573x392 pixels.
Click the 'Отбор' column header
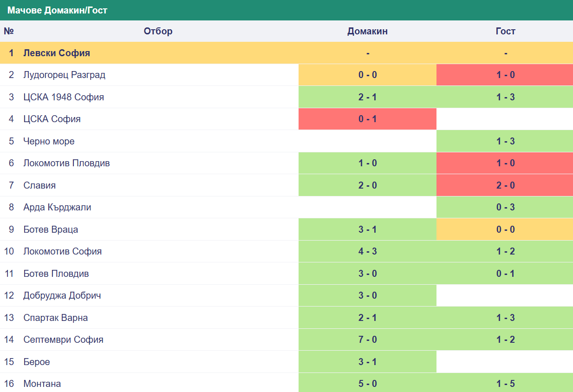click(x=158, y=31)
